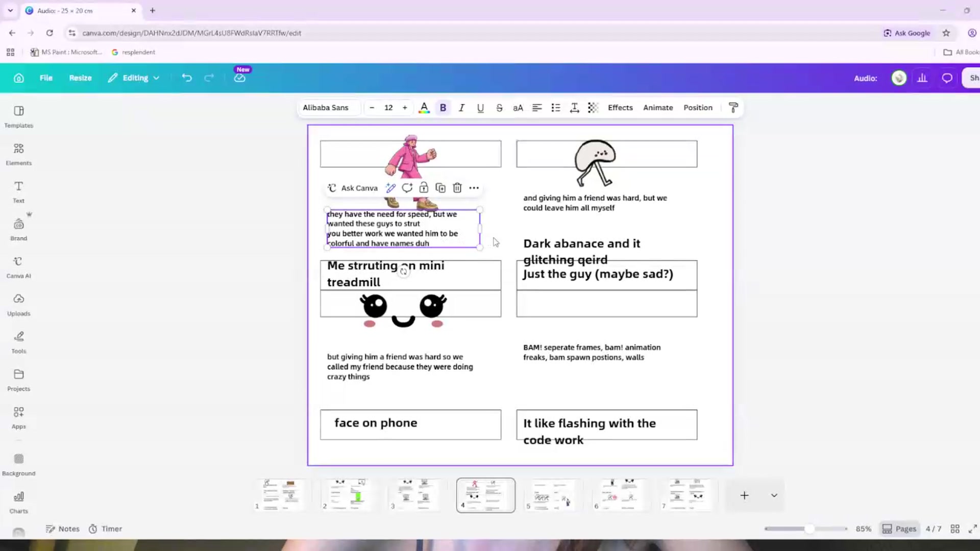
Task: Toggle bulleted list
Action: 556,108
